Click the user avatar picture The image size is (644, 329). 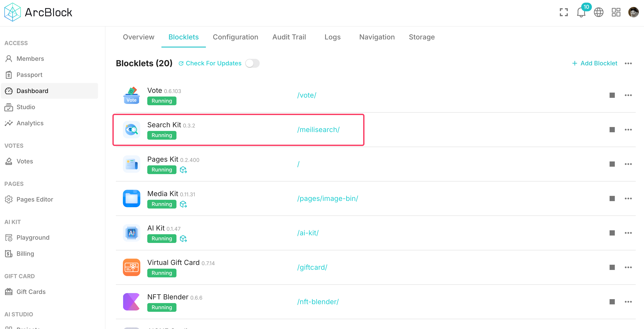633,12
